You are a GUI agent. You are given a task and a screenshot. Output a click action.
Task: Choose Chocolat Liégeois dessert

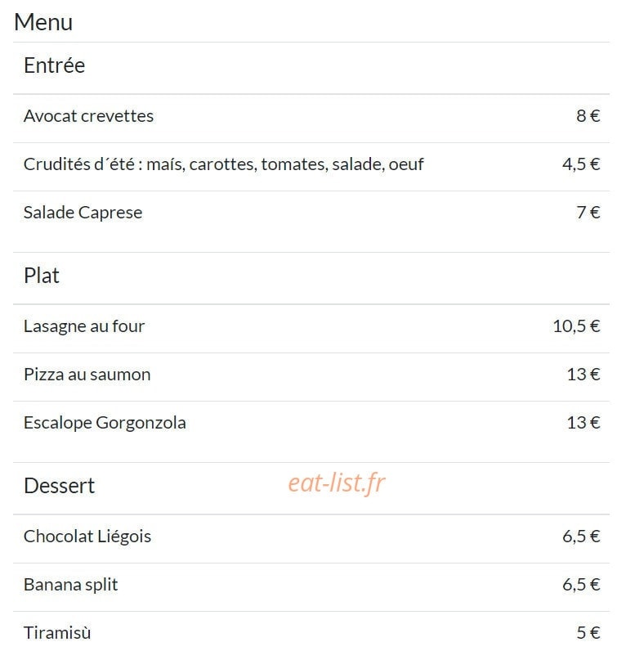coord(87,537)
